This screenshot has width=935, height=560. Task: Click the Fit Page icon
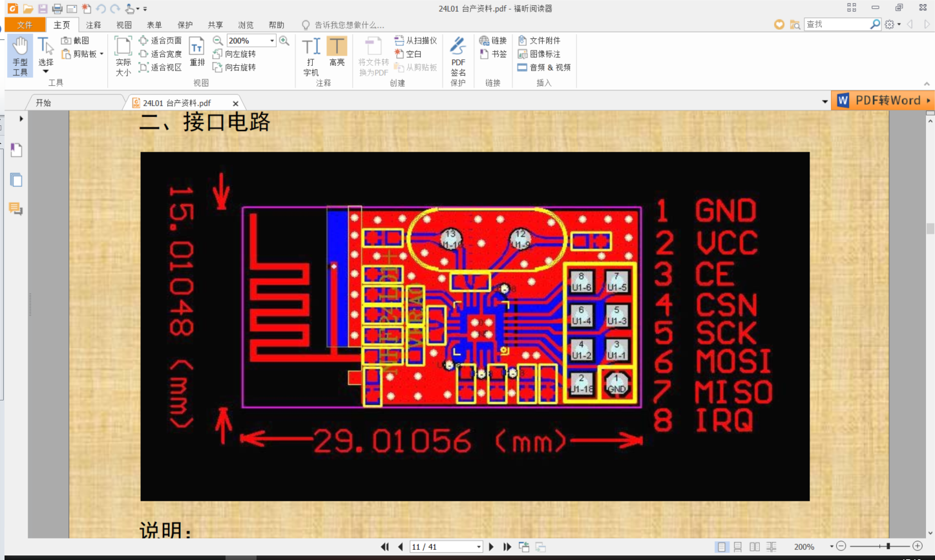tap(143, 41)
